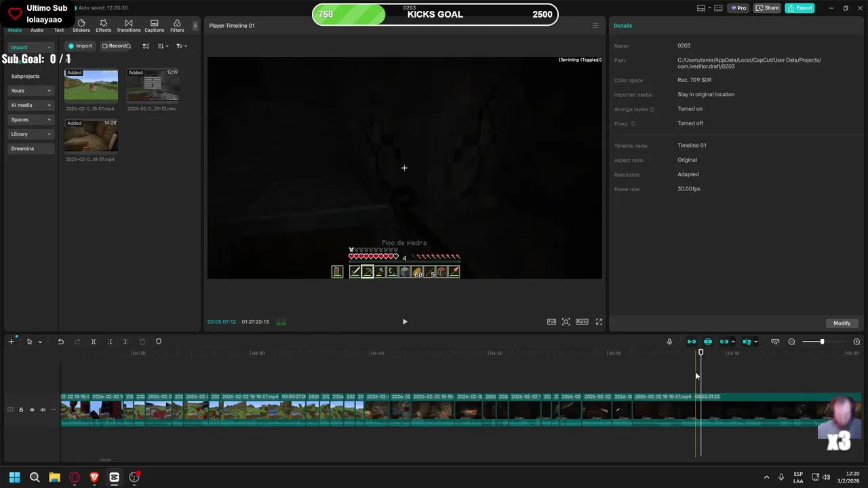Click the leftmost player quality icon
The width and height of the screenshot is (868, 488).
551,322
